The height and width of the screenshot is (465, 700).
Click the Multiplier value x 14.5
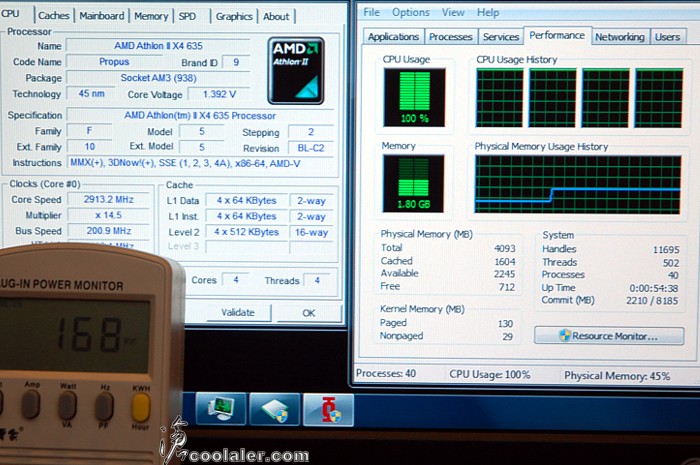(108, 215)
